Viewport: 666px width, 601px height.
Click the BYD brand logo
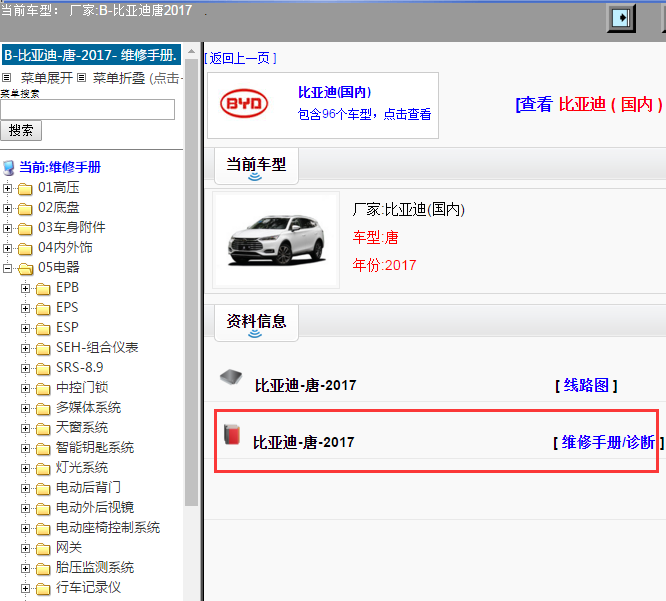244,103
